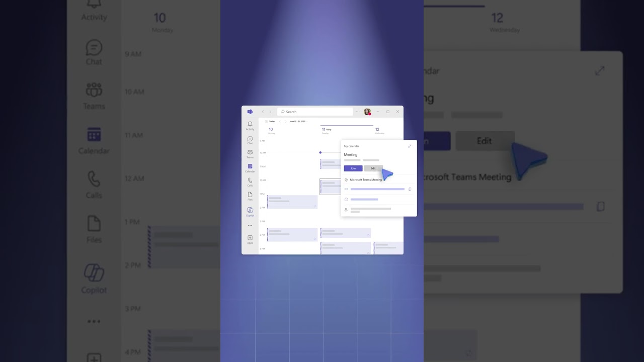This screenshot has height=362, width=644.
Task: Open Chat from the Teams sidebar
Action: coord(250,140)
